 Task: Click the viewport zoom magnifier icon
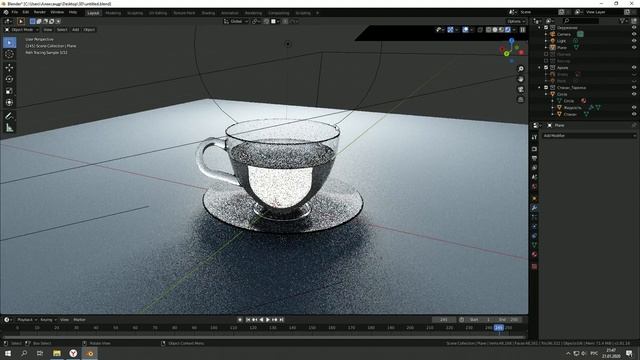tap(520, 69)
